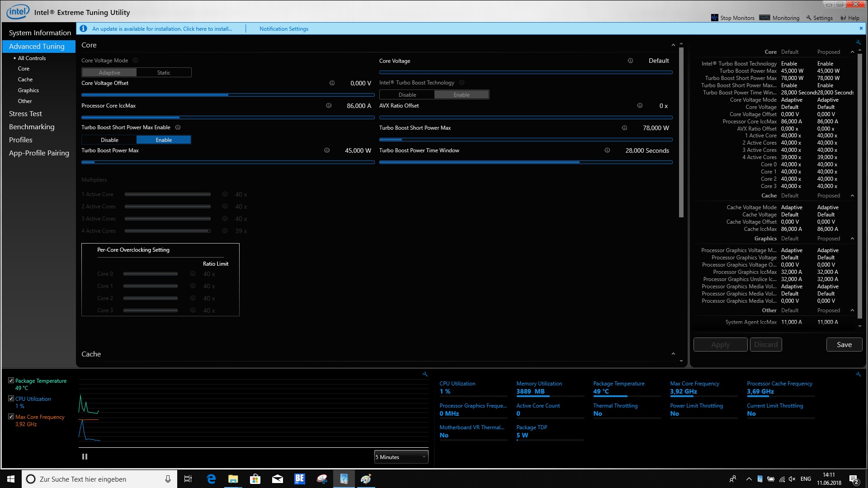Set Core Voltage Mode to Static
Image resolution: width=868 pixels, height=488 pixels.
click(164, 72)
